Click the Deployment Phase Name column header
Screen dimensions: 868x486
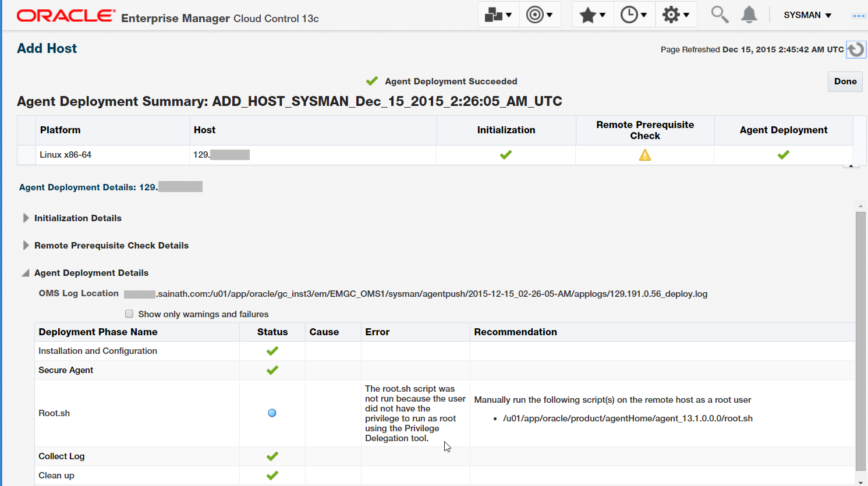click(x=137, y=332)
